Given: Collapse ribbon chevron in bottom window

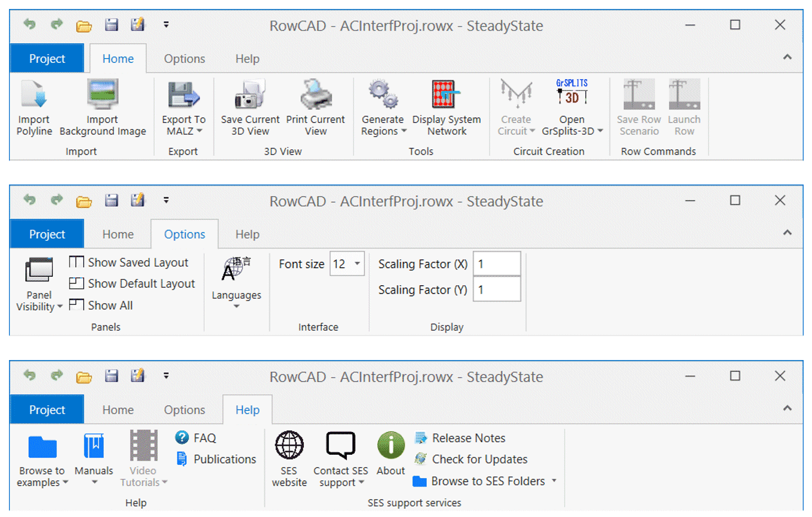Looking at the screenshot, I should (787, 409).
